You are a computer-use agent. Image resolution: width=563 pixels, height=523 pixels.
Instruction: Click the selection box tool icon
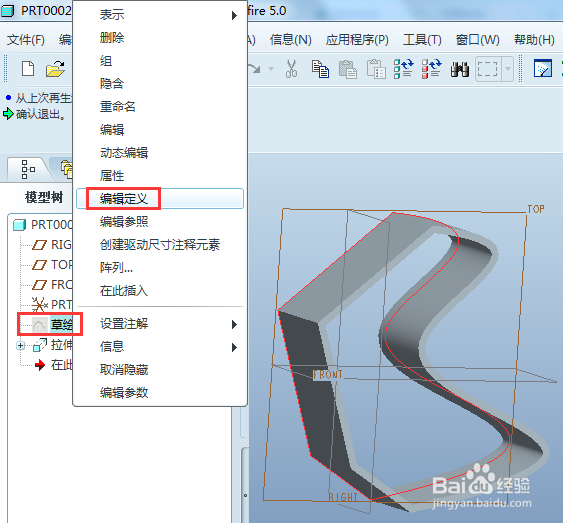(x=488, y=69)
